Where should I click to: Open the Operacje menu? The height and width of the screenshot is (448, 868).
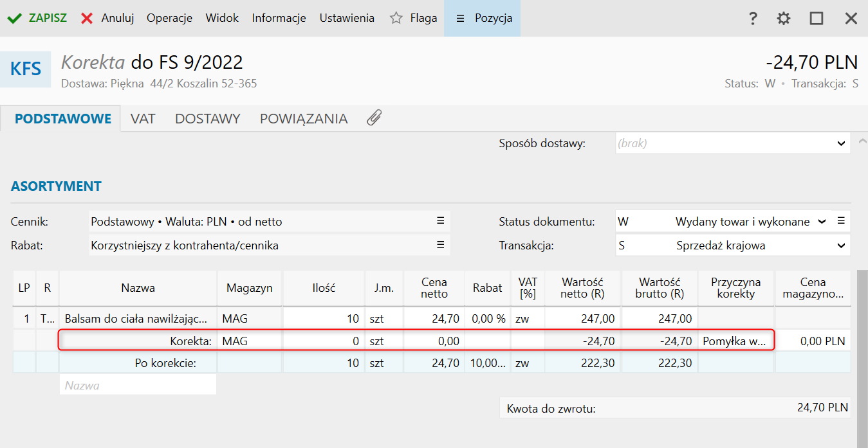[x=169, y=18]
